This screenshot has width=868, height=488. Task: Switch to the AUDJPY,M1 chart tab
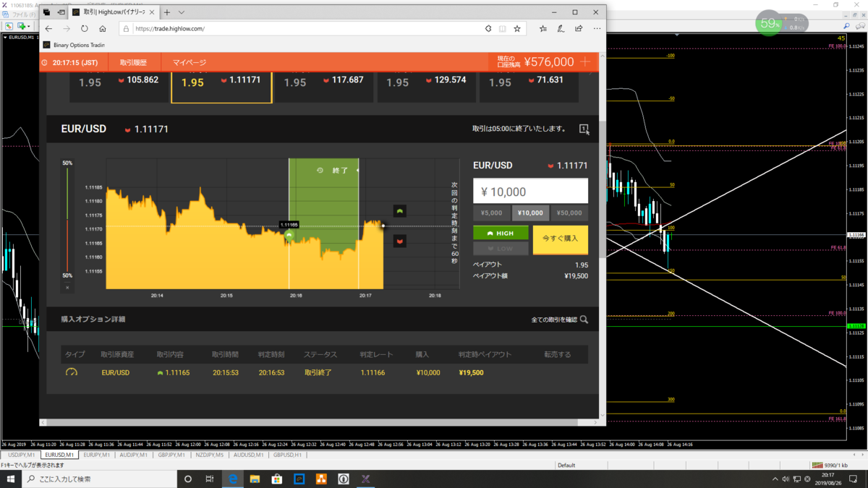(x=134, y=455)
